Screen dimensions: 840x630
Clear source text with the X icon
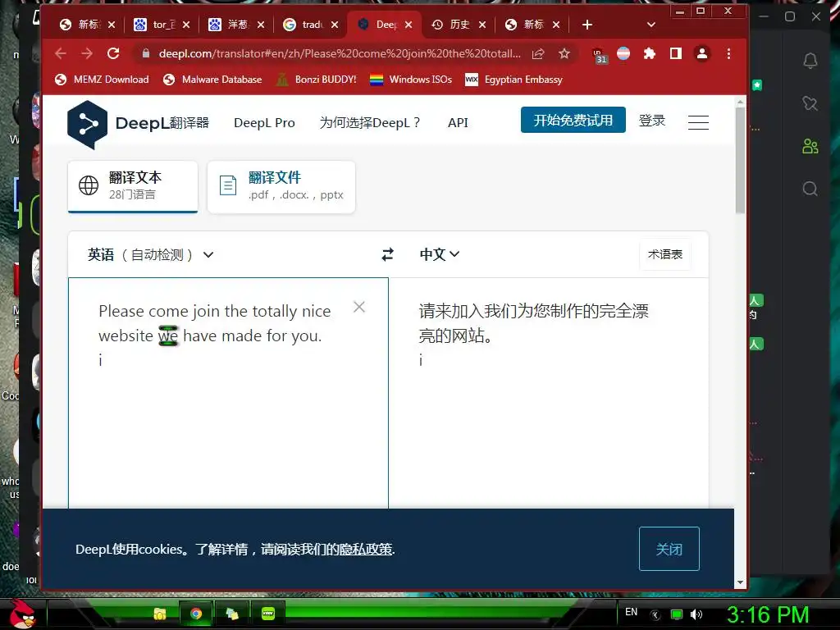pyautogui.click(x=359, y=307)
